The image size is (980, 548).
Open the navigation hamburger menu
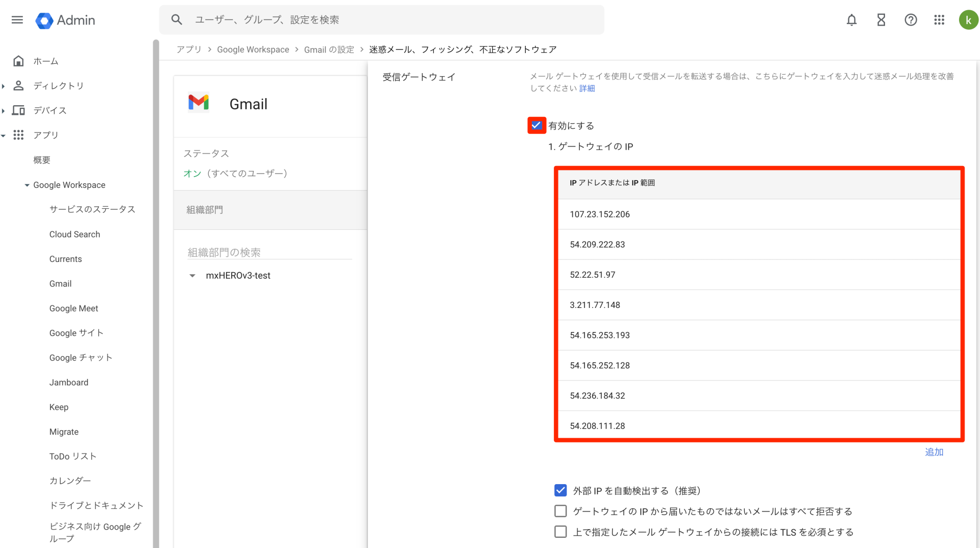17,20
